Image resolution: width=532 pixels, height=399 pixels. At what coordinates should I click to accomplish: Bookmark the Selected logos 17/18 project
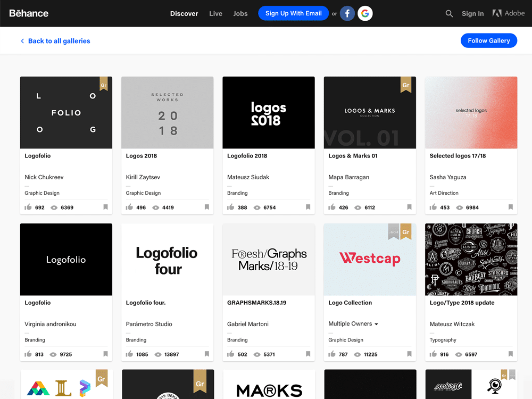(511, 207)
